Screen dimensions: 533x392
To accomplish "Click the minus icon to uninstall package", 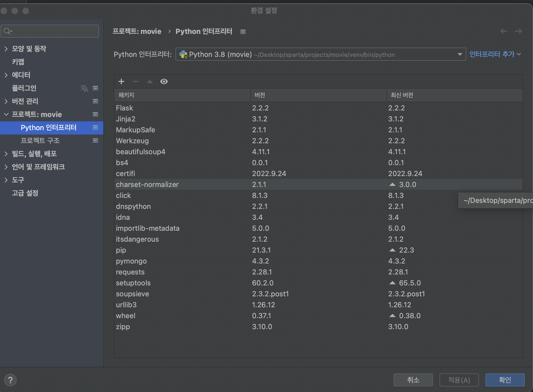I will click(x=136, y=81).
